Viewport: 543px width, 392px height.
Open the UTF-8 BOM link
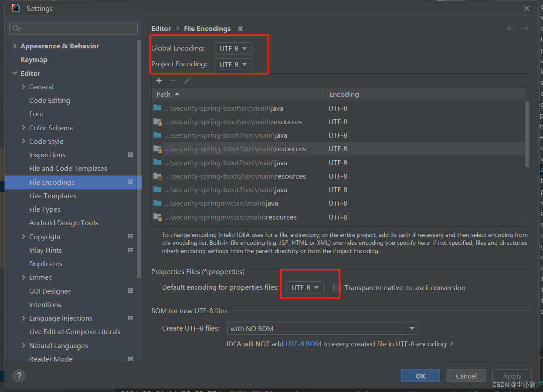(303, 344)
